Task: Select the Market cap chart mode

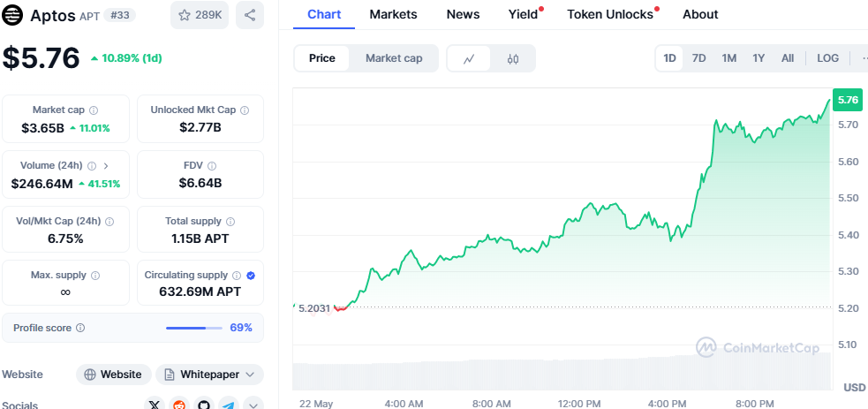Action: (394, 58)
